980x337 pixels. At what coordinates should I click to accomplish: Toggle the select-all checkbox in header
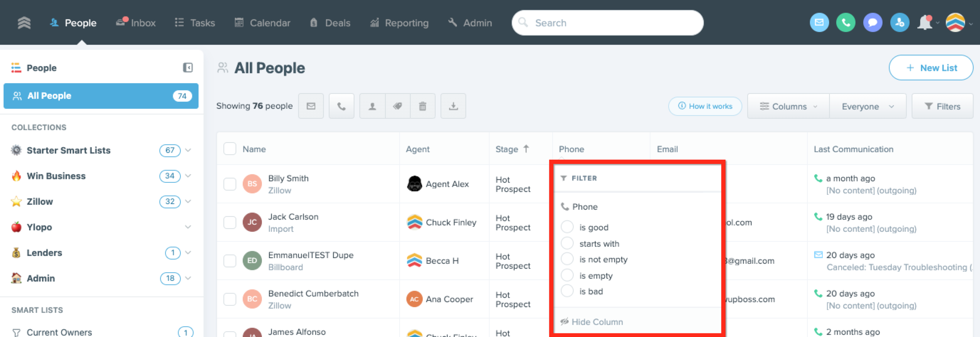(x=230, y=149)
